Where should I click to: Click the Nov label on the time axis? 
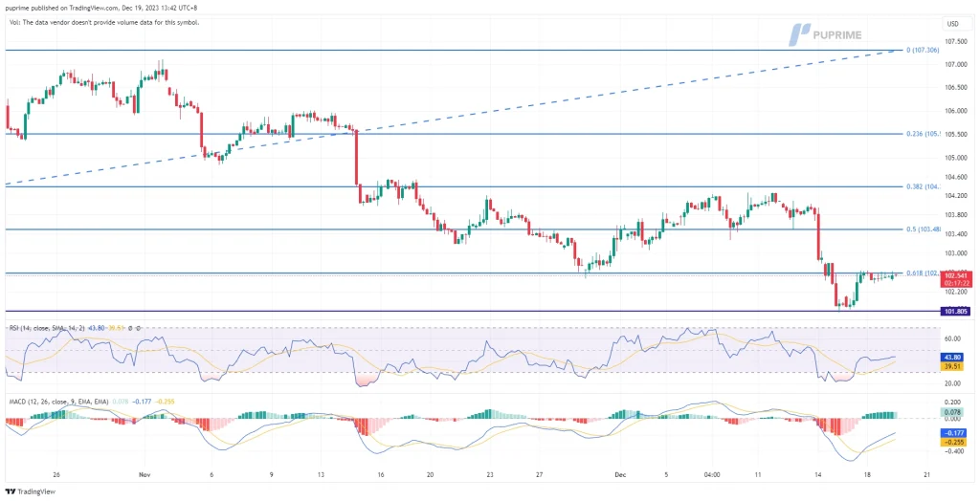click(145, 474)
